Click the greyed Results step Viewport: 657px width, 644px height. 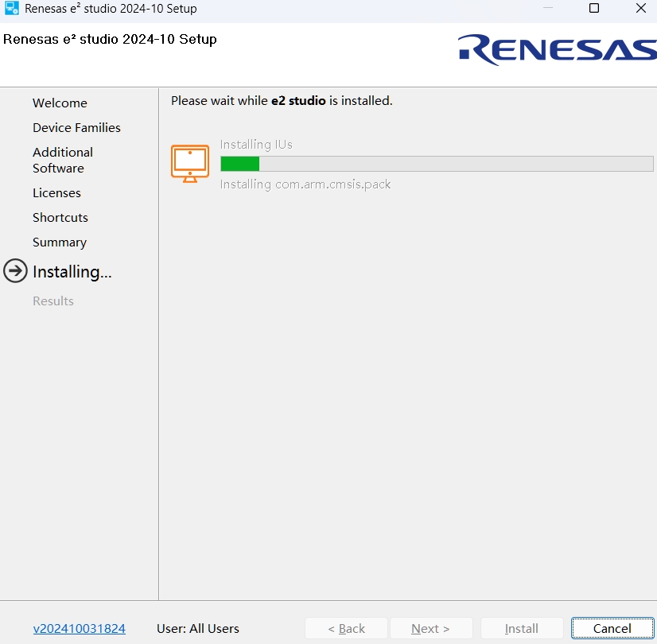pos(53,301)
